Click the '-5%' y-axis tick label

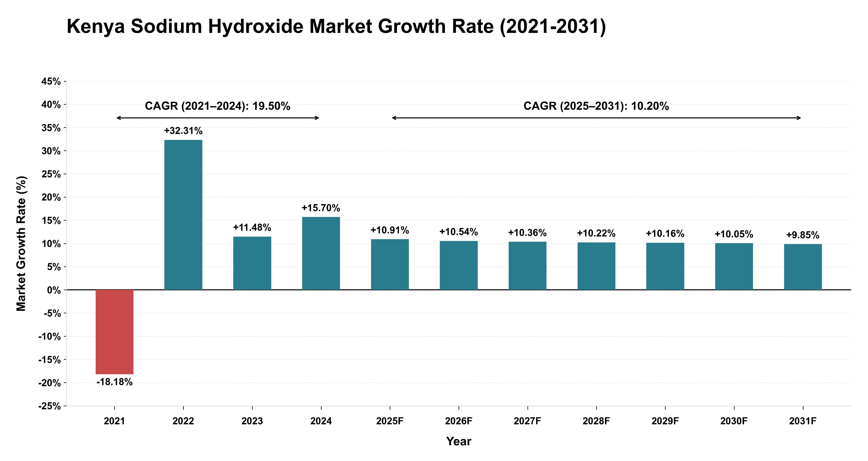52,313
